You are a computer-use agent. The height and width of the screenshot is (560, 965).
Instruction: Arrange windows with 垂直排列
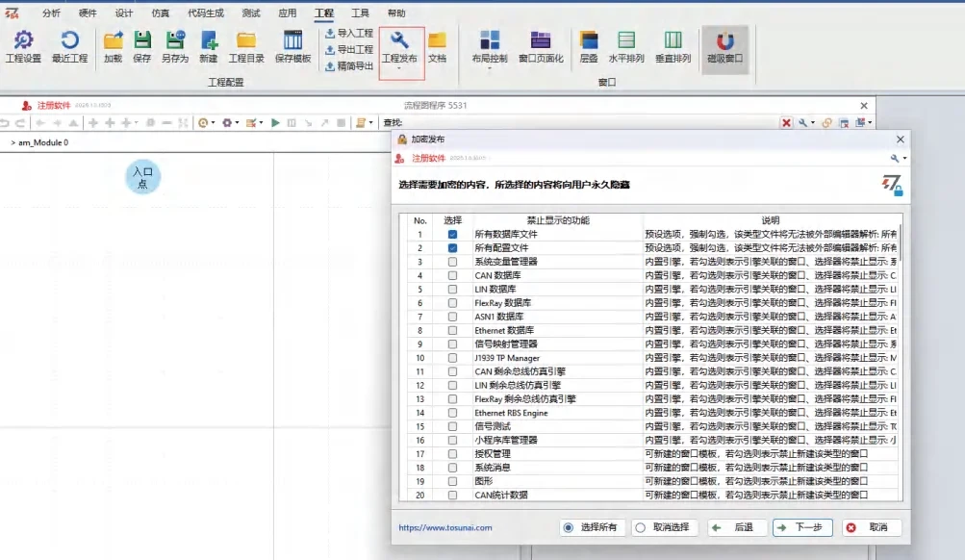click(673, 47)
